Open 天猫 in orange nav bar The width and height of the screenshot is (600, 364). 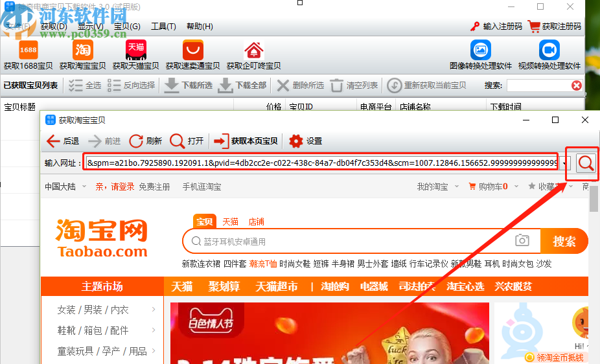tap(182, 286)
